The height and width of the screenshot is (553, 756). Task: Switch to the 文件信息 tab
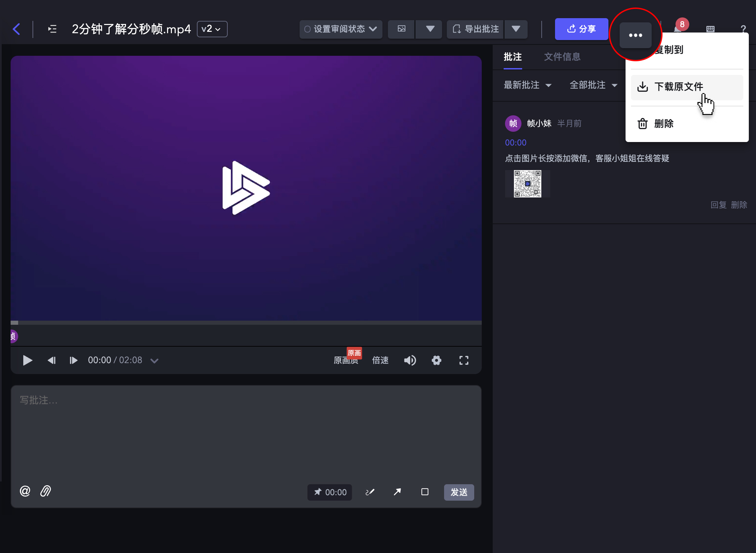point(562,57)
